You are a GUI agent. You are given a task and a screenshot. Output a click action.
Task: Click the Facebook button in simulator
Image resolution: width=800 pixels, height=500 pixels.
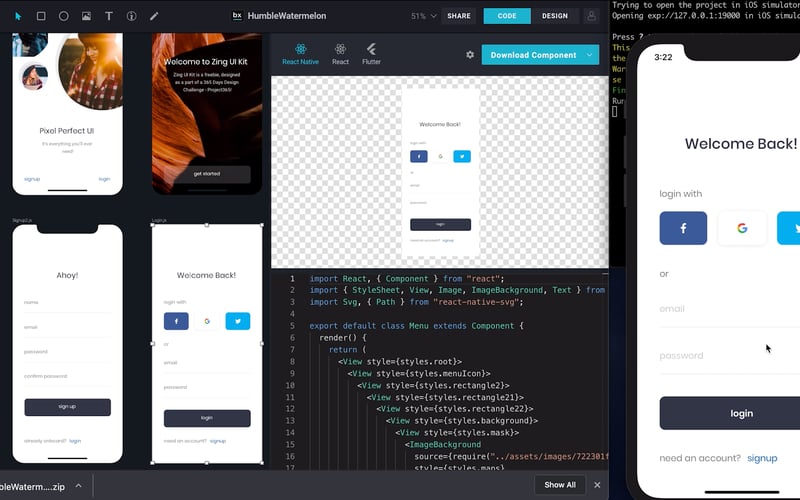683,228
